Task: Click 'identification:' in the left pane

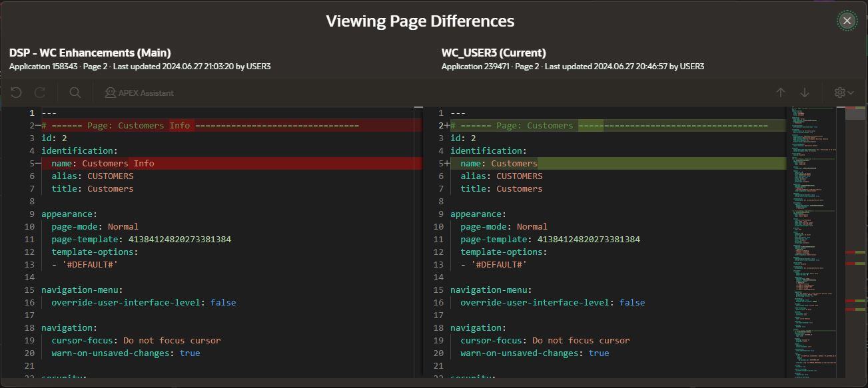Action: point(80,150)
